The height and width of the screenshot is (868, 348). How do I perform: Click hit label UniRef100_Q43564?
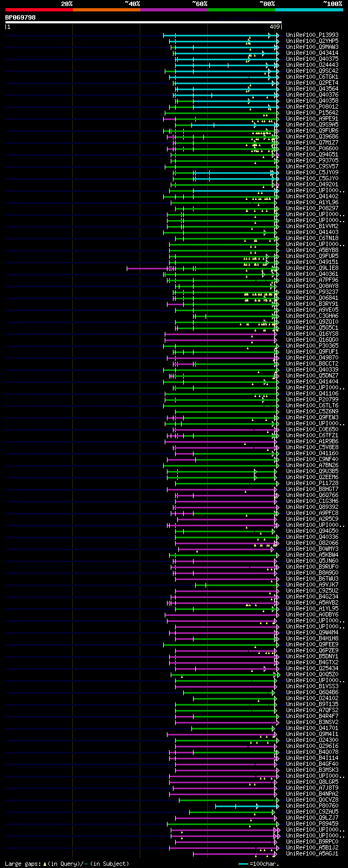312,89
